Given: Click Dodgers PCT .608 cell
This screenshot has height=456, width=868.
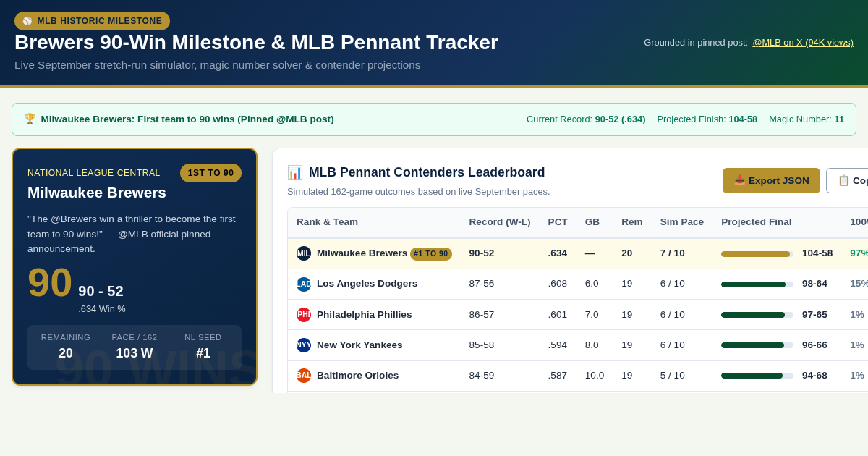Looking at the screenshot, I should (558, 284).
